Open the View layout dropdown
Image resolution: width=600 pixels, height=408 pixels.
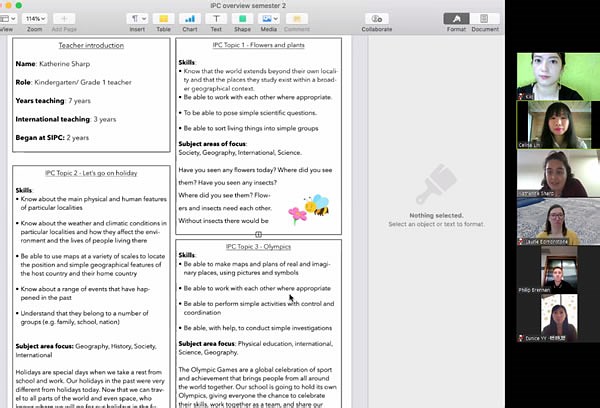tap(8, 18)
